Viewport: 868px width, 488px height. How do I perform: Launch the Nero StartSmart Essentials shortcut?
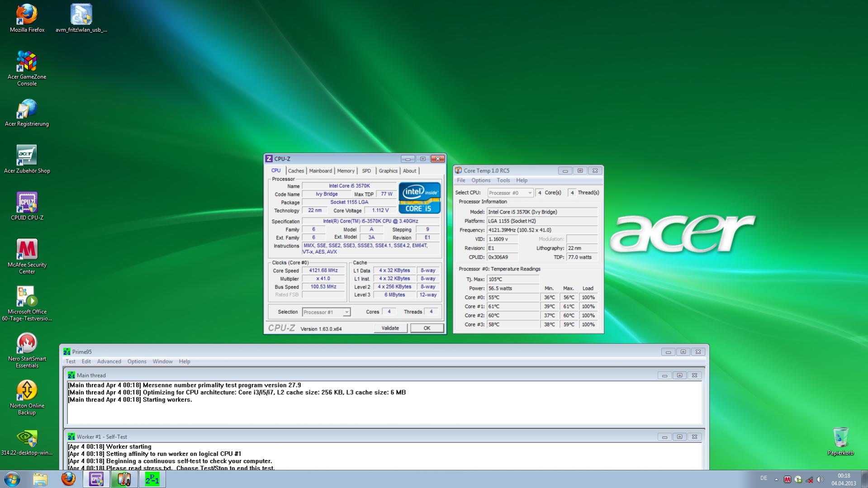click(27, 351)
